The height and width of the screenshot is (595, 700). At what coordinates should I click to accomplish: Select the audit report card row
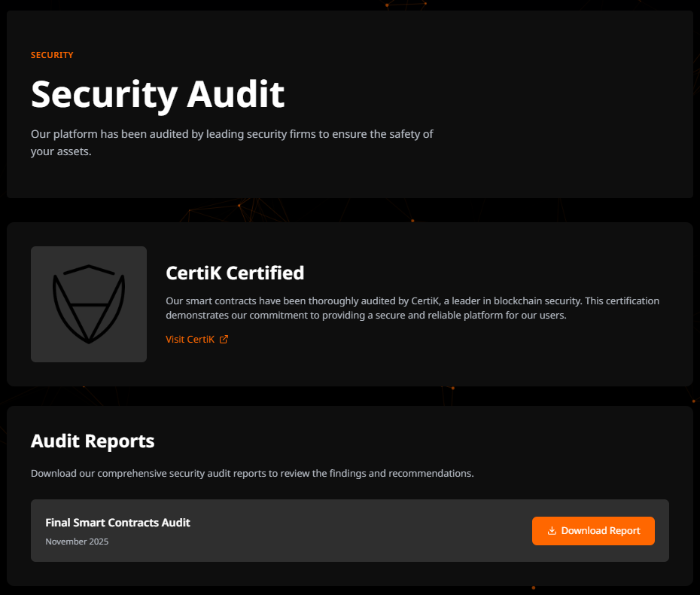click(x=349, y=530)
